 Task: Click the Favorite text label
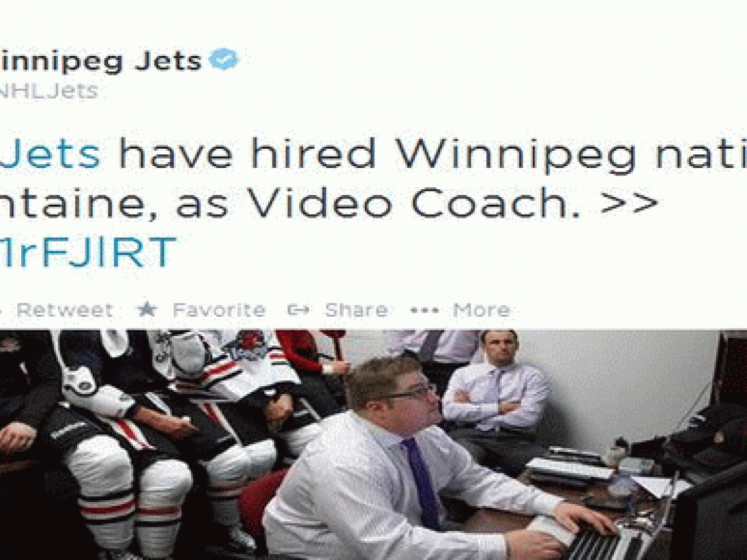tap(219, 309)
